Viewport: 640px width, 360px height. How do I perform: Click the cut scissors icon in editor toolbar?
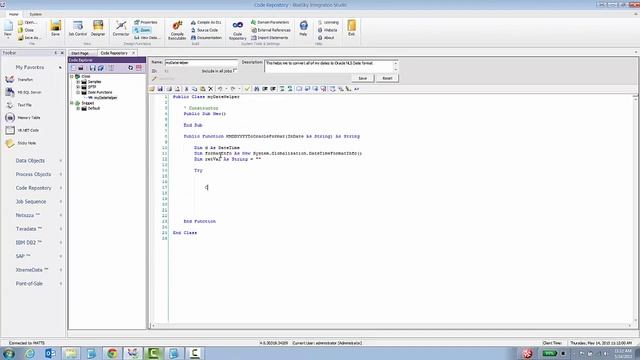coord(187,89)
